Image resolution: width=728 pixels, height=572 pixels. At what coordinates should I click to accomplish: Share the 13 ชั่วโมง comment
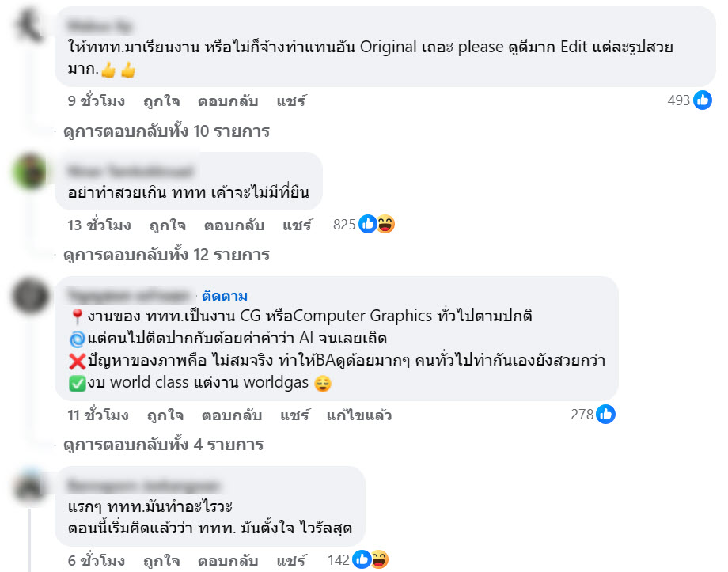tap(298, 225)
